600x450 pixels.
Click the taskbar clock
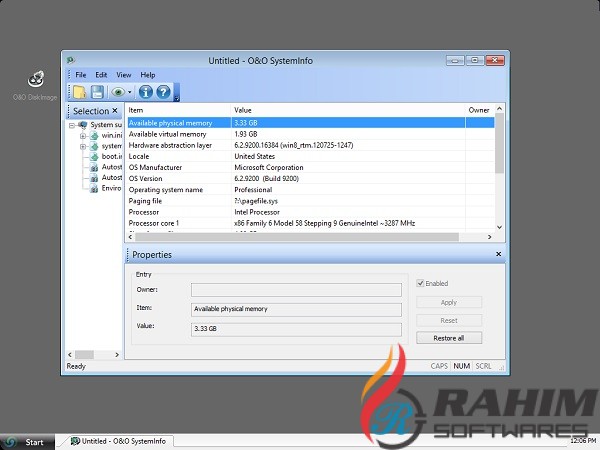click(584, 441)
